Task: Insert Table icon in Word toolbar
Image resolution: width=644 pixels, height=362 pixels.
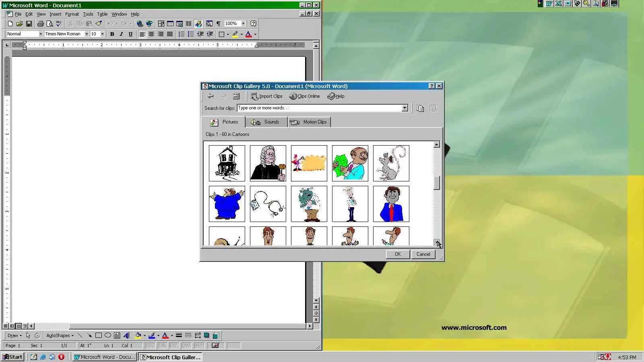Action: pos(170,24)
